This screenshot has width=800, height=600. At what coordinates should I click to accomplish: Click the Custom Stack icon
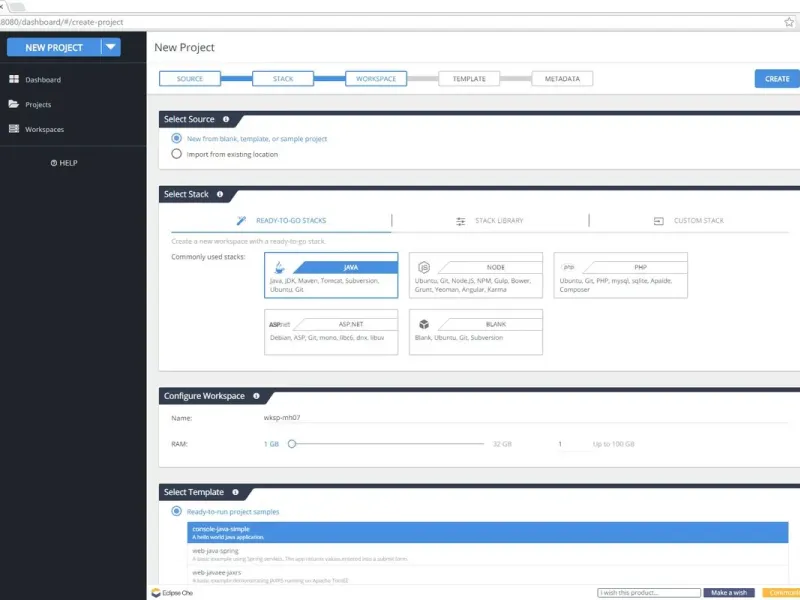(x=659, y=221)
